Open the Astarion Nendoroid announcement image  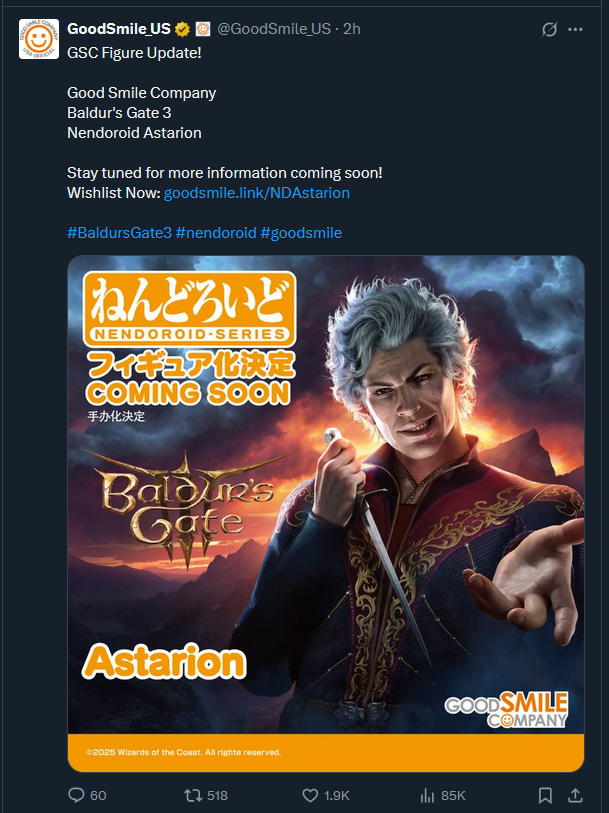(x=326, y=513)
